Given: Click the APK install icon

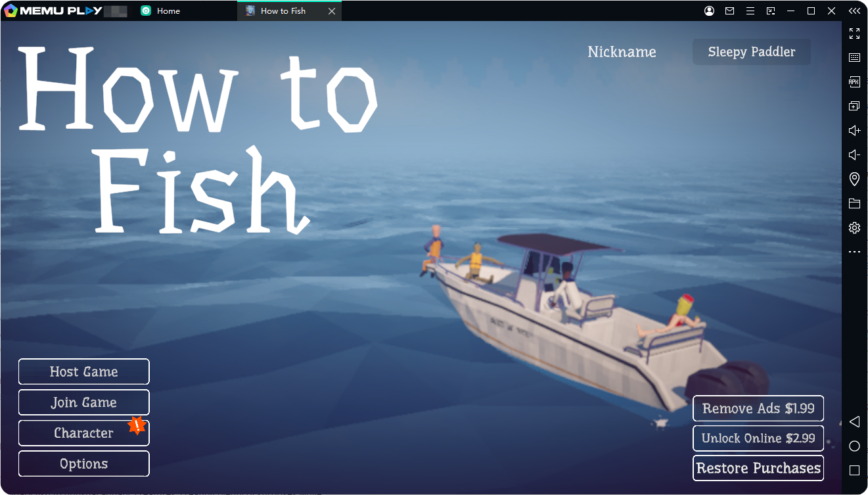Looking at the screenshot, I should point(854,82).
